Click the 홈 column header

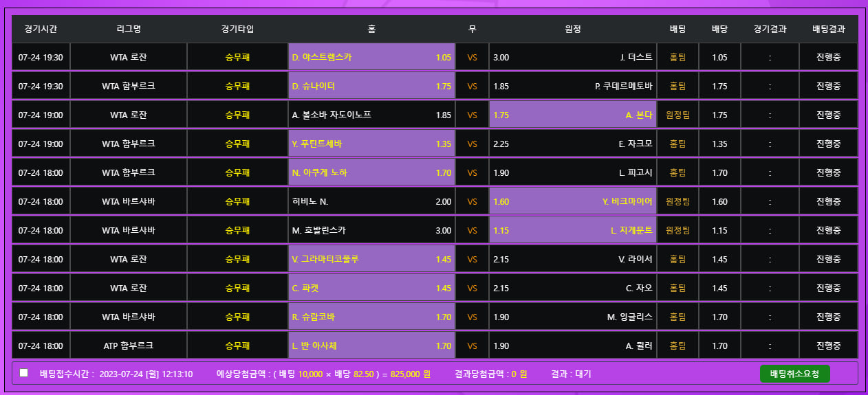pos(371,29)
